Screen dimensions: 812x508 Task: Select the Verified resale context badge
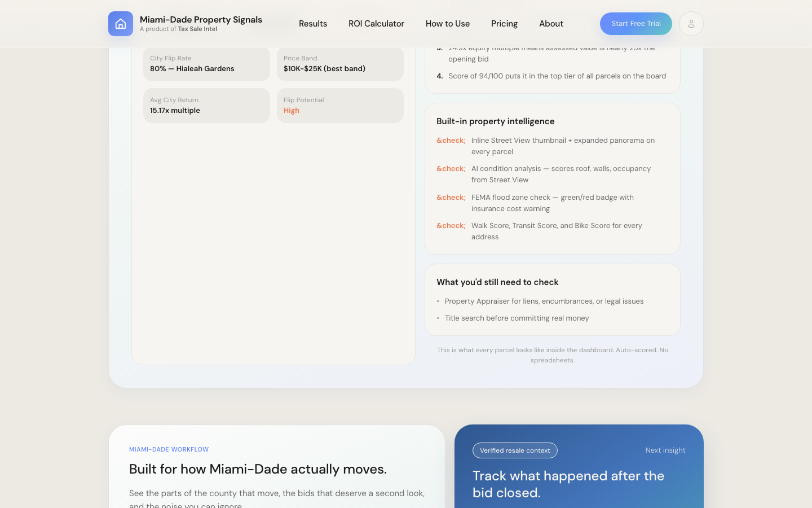(x=515, y=450)
